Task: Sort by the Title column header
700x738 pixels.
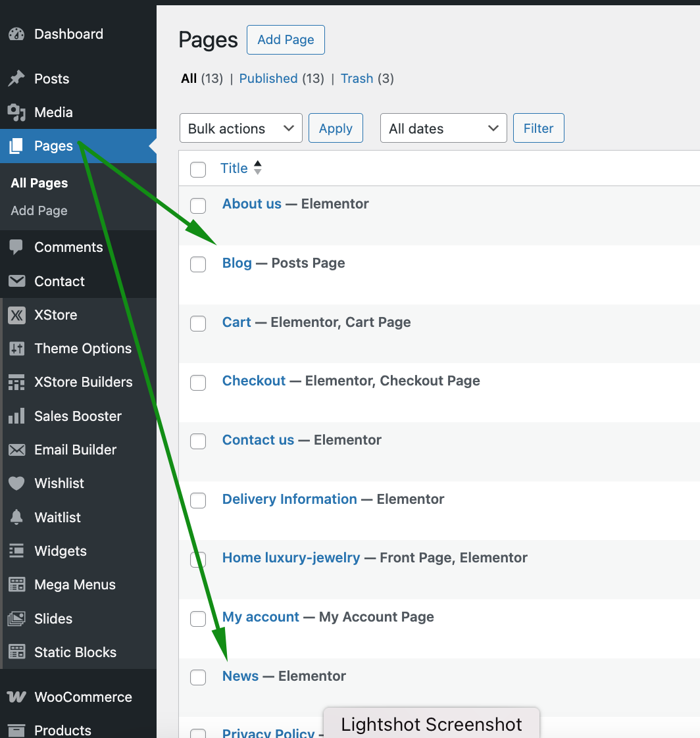Action: (234, 168)
